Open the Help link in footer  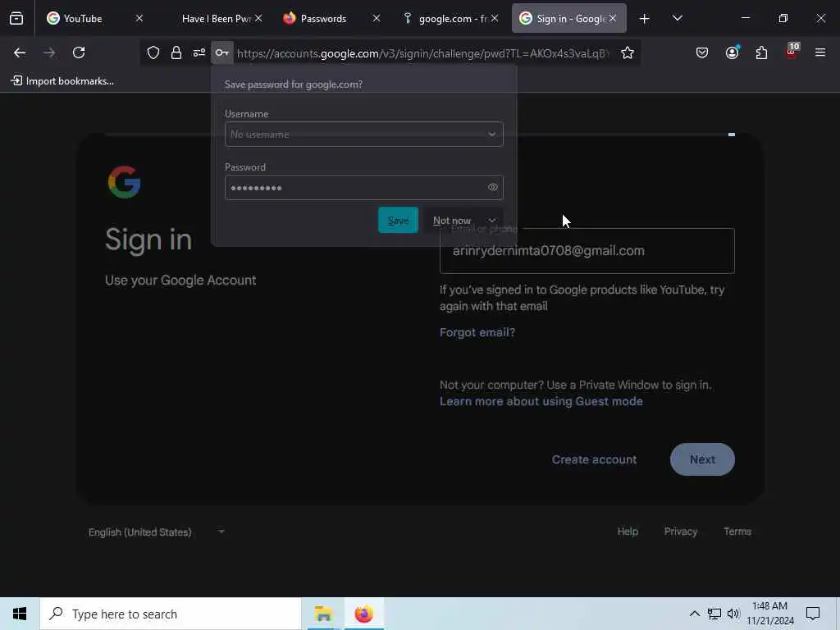(x=628, y=532)
